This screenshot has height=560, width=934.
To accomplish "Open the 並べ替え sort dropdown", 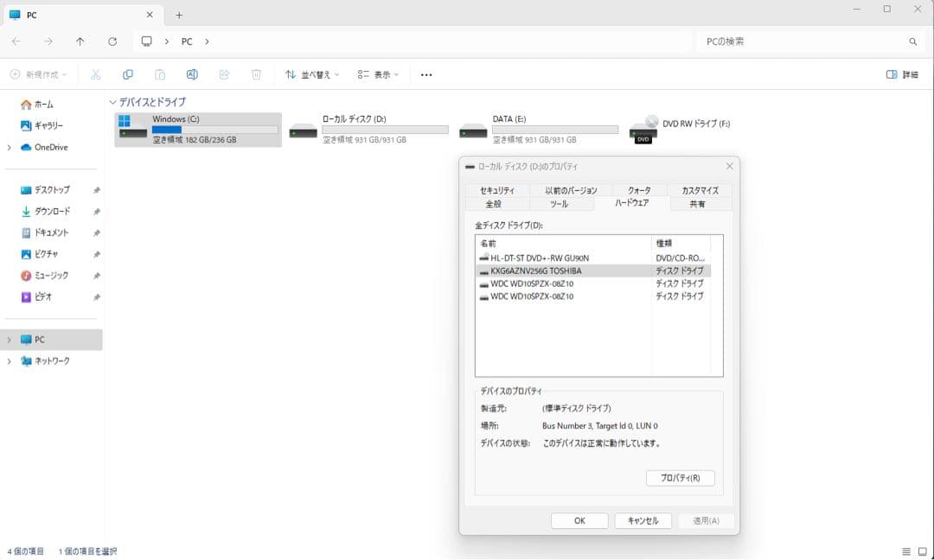I will [x=312, y=74].
